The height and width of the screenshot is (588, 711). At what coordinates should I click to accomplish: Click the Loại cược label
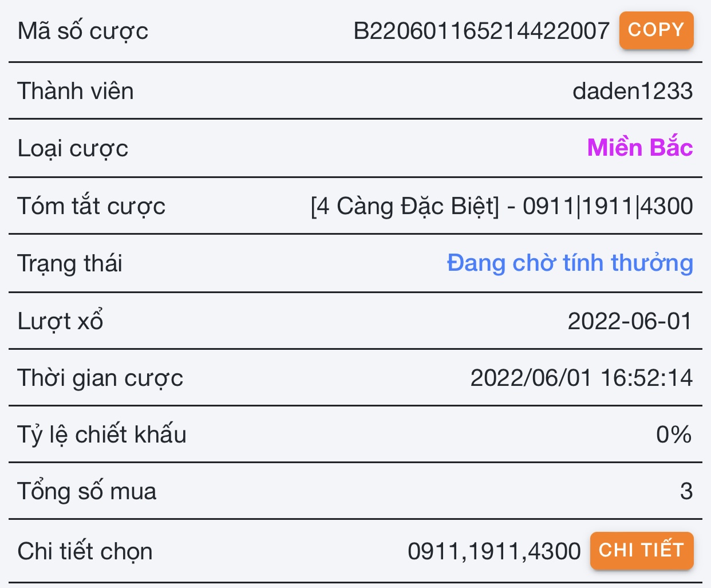coord(73,149)
